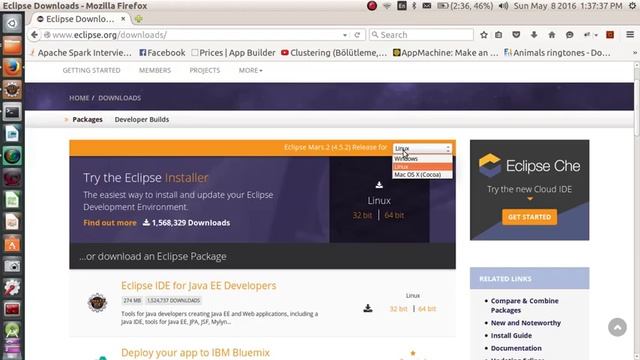The height and width of the screenshot is (360, 640).
Task: Click the Hello chat bubble icon
Action: point(570,35)
